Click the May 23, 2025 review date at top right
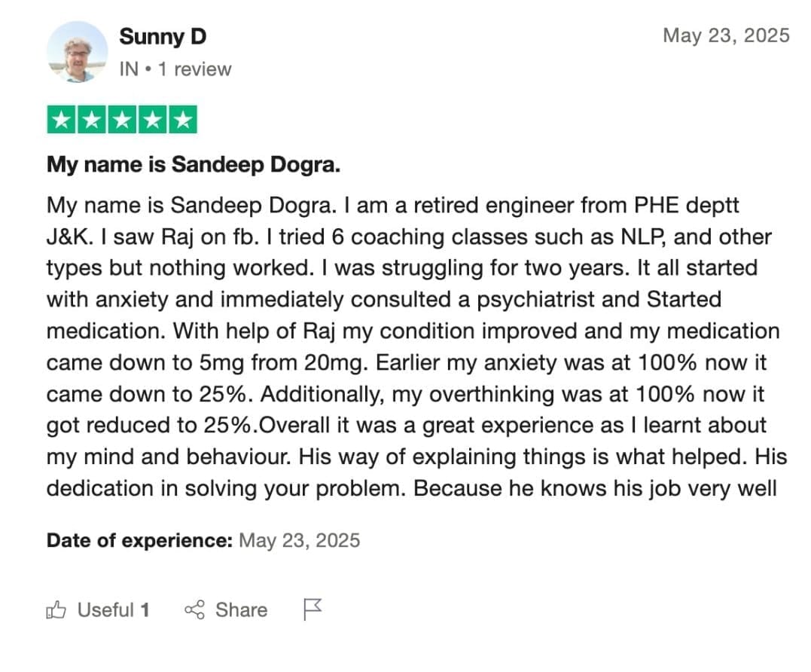The image size is (811, 672). click(726, 35)
